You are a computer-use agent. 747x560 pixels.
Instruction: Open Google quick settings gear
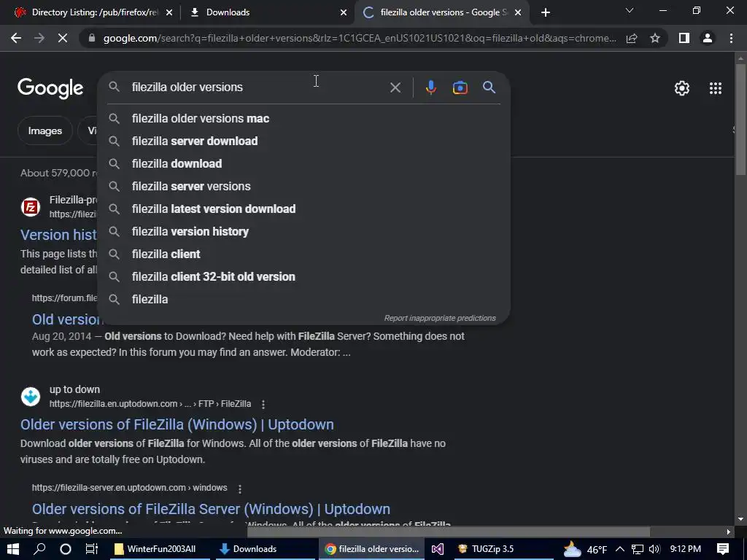[x=682, y=88]
